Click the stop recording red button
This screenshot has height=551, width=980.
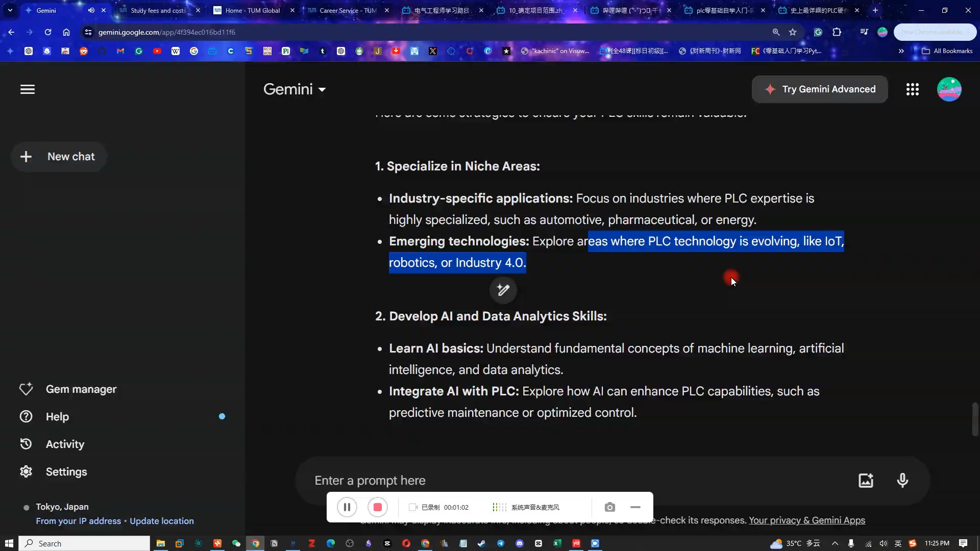tap(378, 507)
